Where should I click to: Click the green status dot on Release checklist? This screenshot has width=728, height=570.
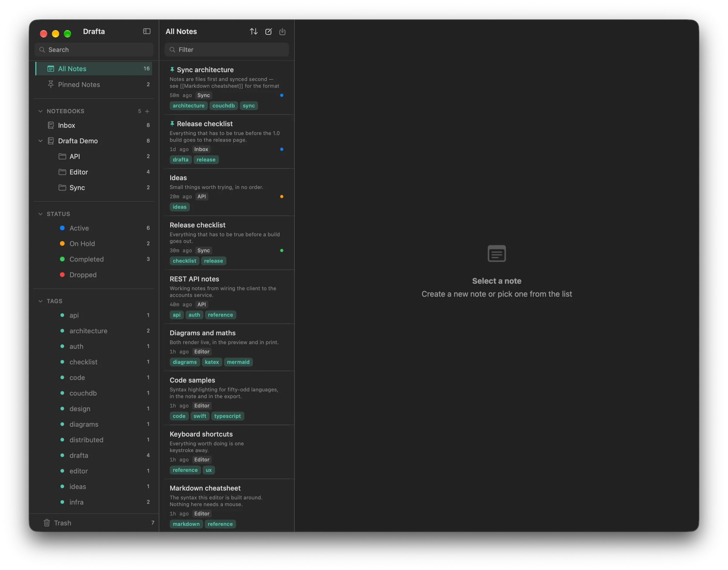coord(282,251)
